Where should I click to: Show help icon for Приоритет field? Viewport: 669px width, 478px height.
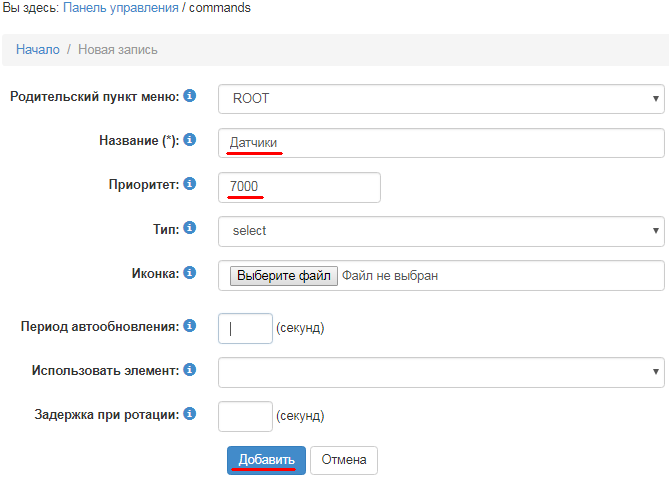click(x=190, y=184)
